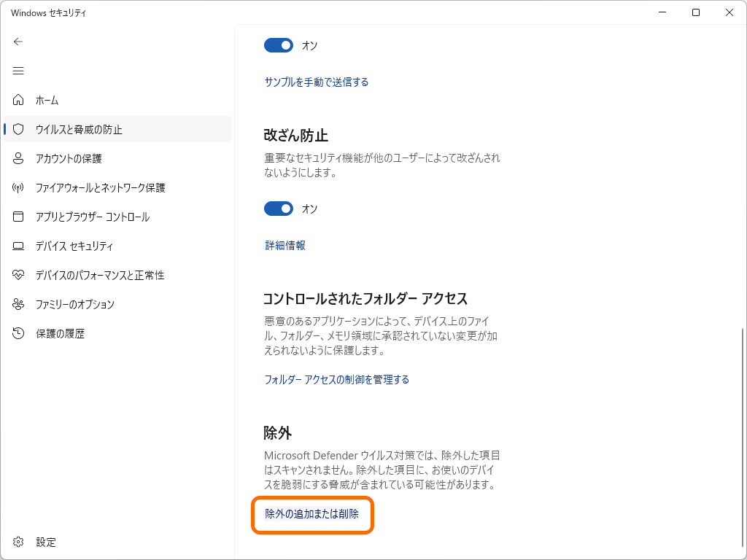Image resolution: width=747 pixels, height=560 pixels.
Task: Click the shield icon for ウイルスと脅威の防止
Action: click(x=18, y=129)
